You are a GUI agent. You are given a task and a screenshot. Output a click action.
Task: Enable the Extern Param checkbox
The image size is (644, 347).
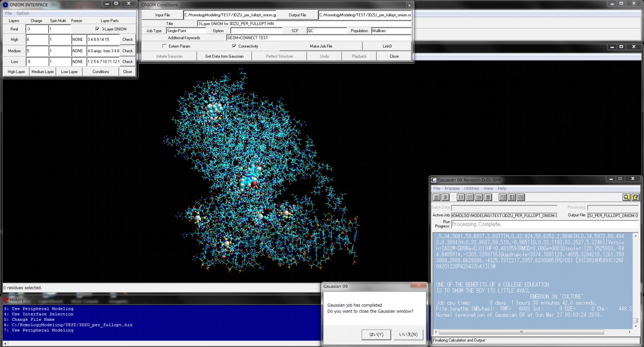(164, 46)
